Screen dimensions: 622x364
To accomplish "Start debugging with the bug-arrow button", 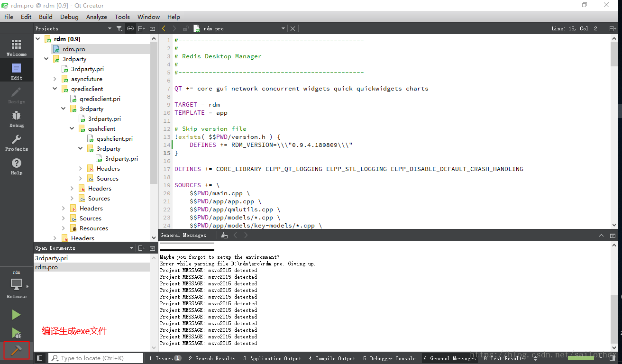I will (17, 333).
